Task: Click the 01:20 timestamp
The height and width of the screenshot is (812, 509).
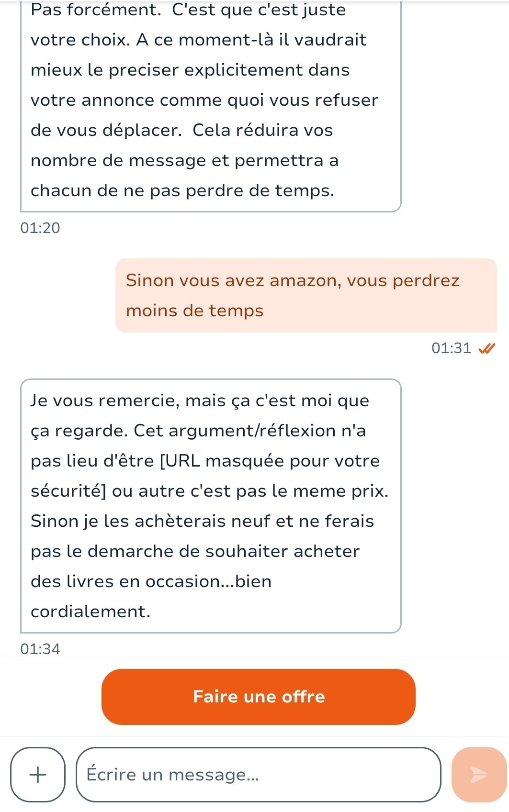Action: point(40,228)
